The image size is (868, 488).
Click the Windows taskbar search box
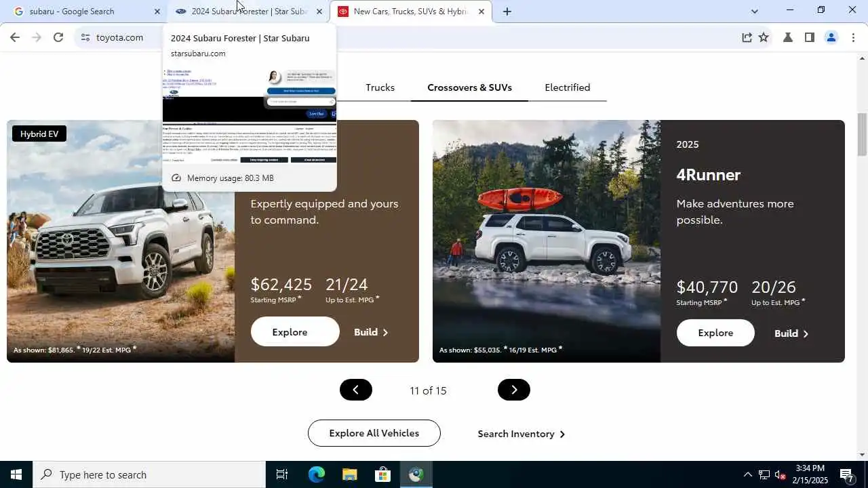[149, 474]
